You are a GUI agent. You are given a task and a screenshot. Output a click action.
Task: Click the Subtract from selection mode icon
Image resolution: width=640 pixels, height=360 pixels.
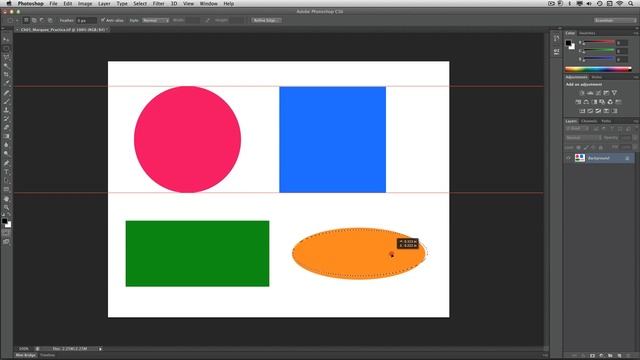(x=42, y=20)
